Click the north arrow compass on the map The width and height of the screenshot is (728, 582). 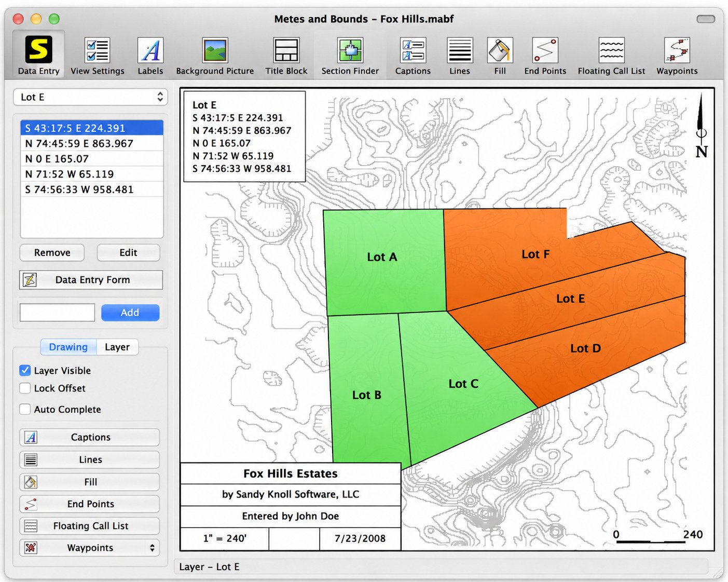[701, 126]
